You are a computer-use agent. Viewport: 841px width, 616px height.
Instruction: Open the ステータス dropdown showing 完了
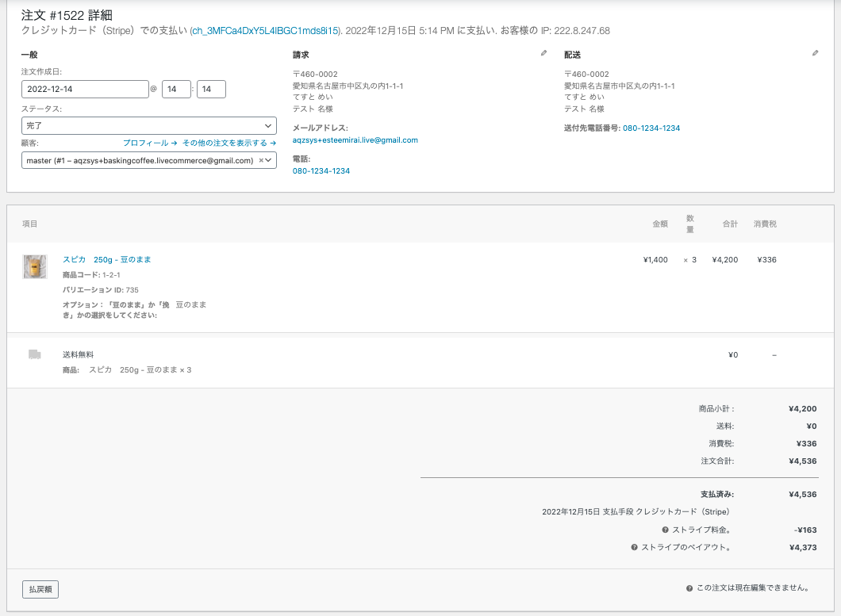point(148,125)
